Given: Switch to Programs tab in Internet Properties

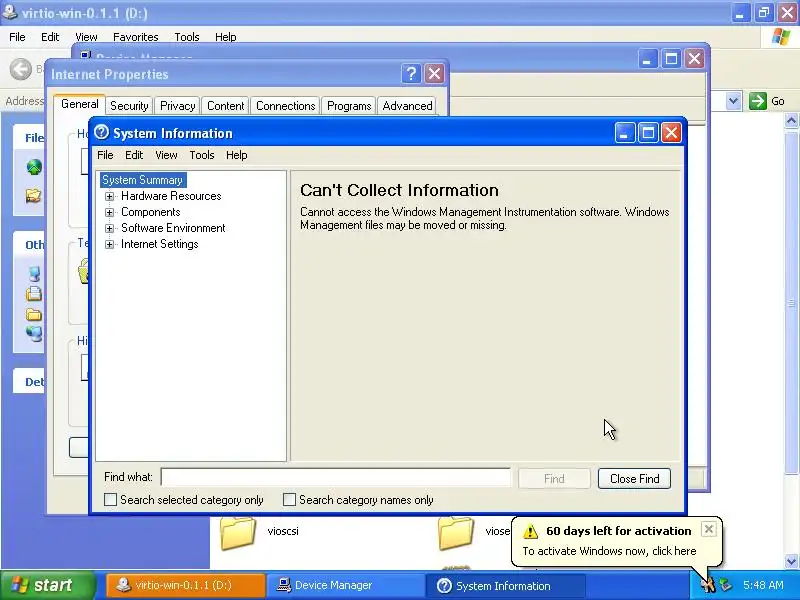Looking at the screenshot, I should (x=349, y=106).
